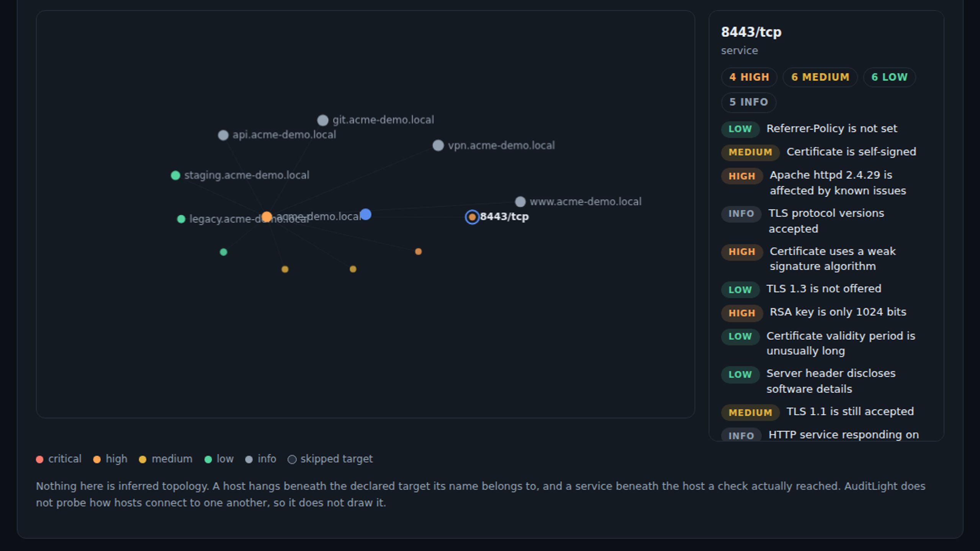Select the staging.acme-demo.local green node
980x551 pixels.
[x=175, y=175]
